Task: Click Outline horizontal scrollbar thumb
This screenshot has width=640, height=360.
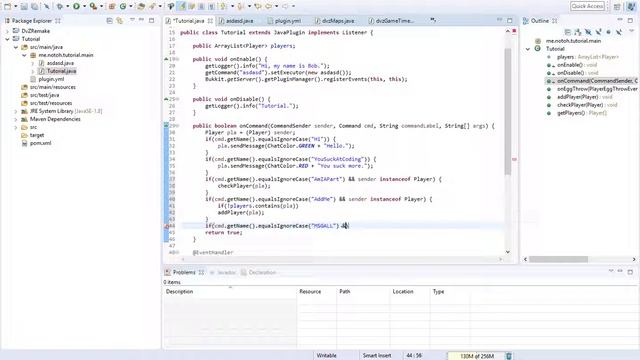Action: [x=558, y=259]
